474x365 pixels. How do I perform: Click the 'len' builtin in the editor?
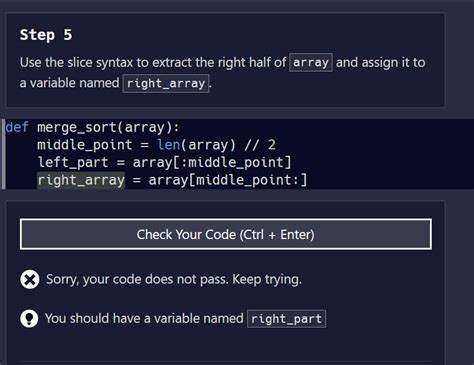pyautogui.click(x=168, y=145)
